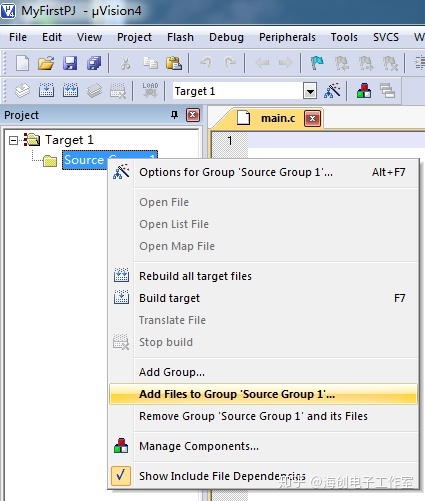Choose Remove Group 'Source Group 1' and its Files

coord(263,416)
